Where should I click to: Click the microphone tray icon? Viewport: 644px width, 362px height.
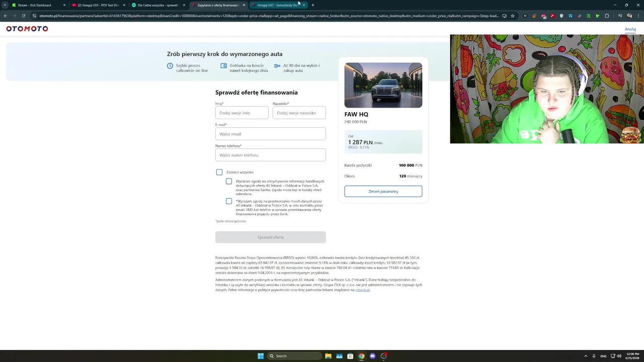[x=594, y=356]
